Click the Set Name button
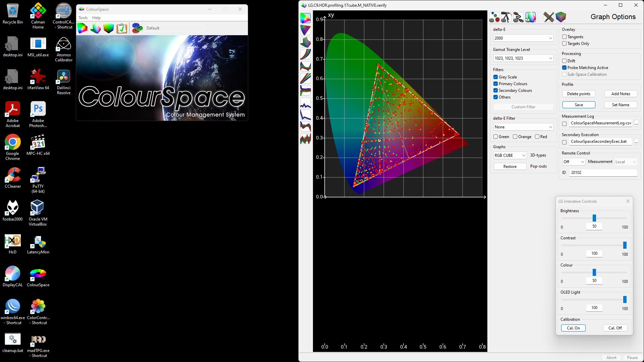The image size is (644, 362). [621, 105]
